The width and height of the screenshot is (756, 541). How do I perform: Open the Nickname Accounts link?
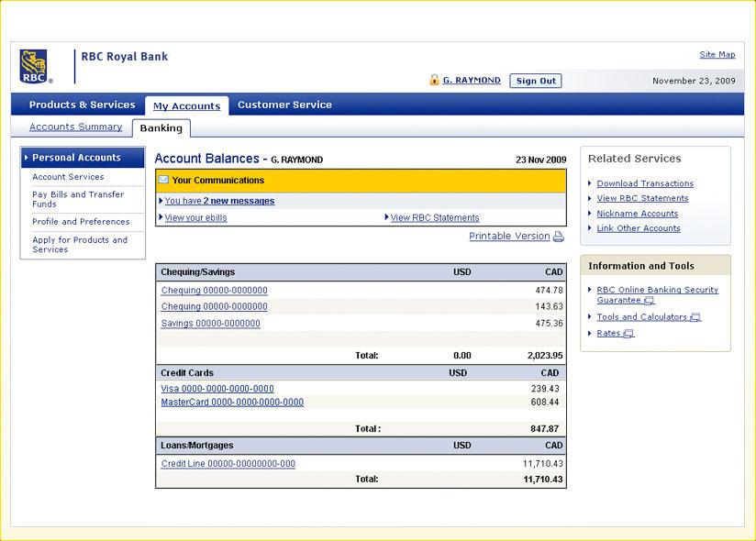pos(637,214)
